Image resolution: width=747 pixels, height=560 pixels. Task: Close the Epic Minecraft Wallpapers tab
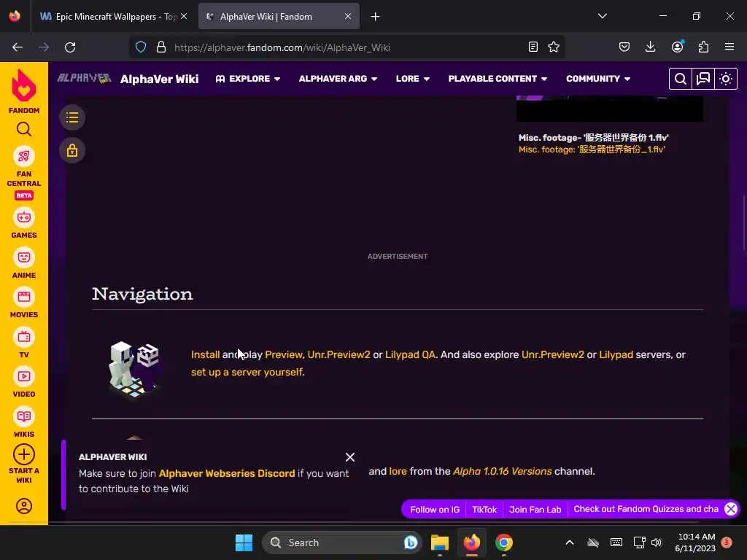[184, 16]
